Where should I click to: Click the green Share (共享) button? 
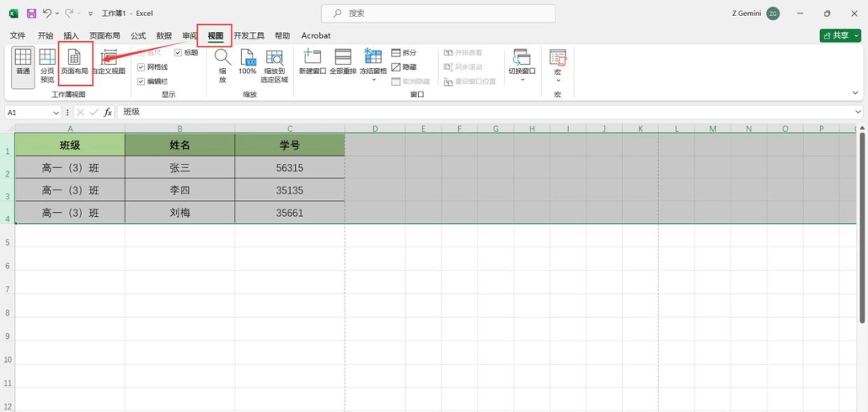tap(841, 35)
